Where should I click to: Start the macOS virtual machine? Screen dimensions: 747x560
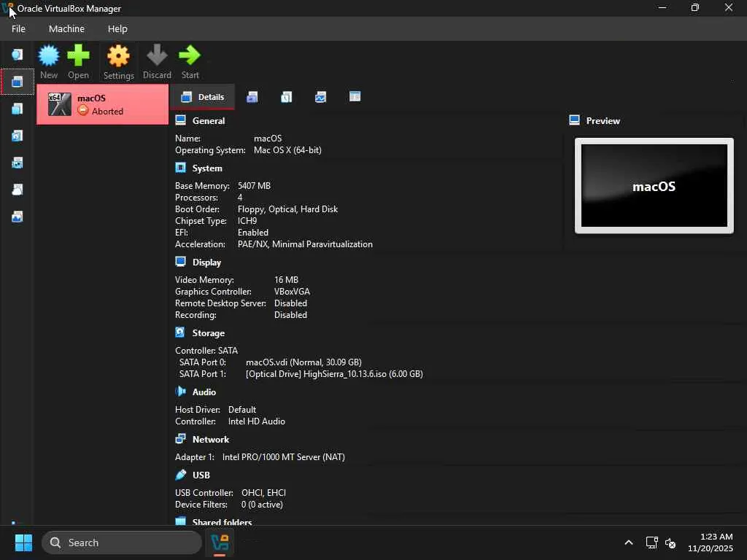click(190, 62)
